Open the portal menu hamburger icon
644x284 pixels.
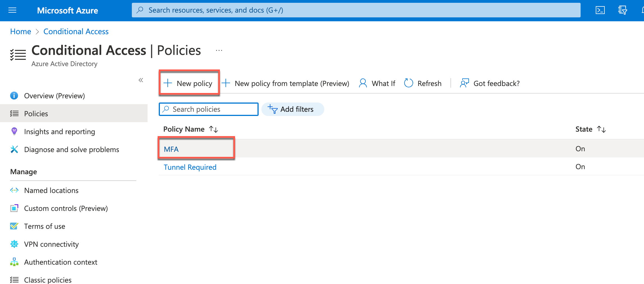pos(12,10)
